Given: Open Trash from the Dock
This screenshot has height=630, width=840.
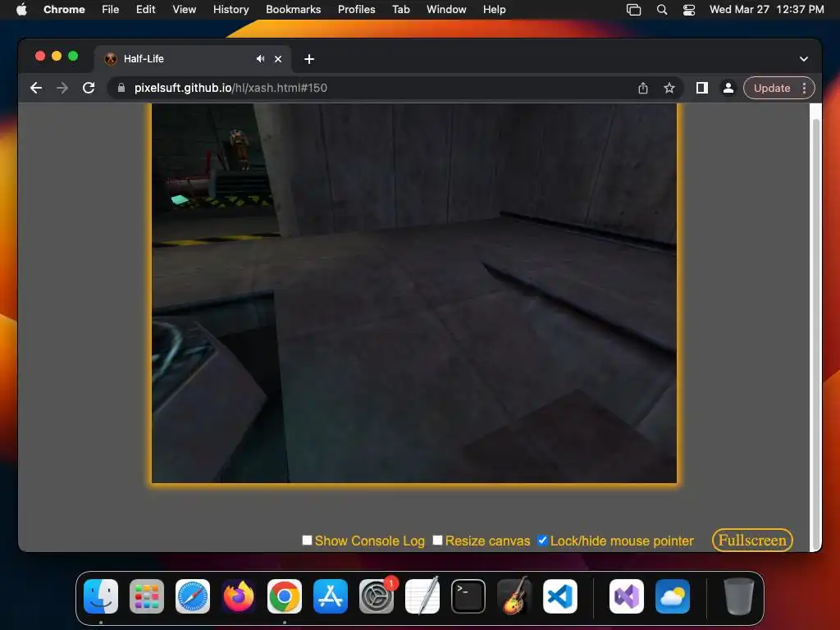Looking at the screenshot, I should pyautogui.click(x=739, y=596).
